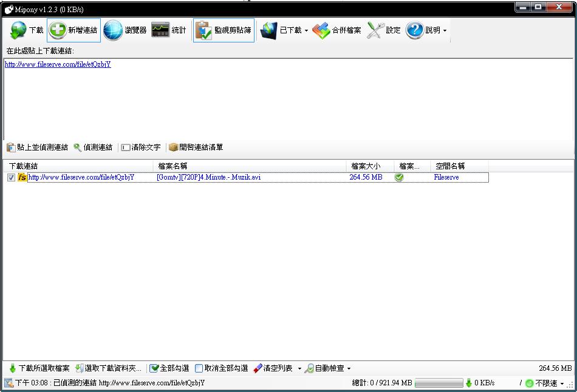Select the fileserve URL cell in the list

[81, 177]
